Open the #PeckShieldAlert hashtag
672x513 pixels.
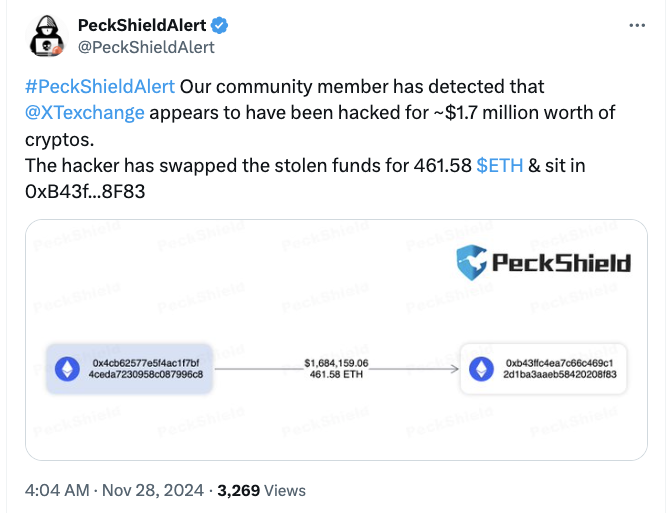99,87
